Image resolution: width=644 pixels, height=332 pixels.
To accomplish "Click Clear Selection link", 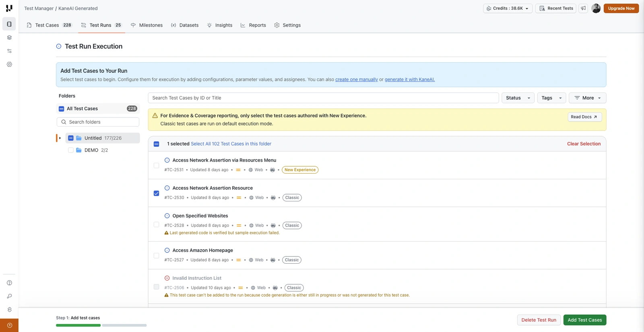I will (x=584, y=144).
